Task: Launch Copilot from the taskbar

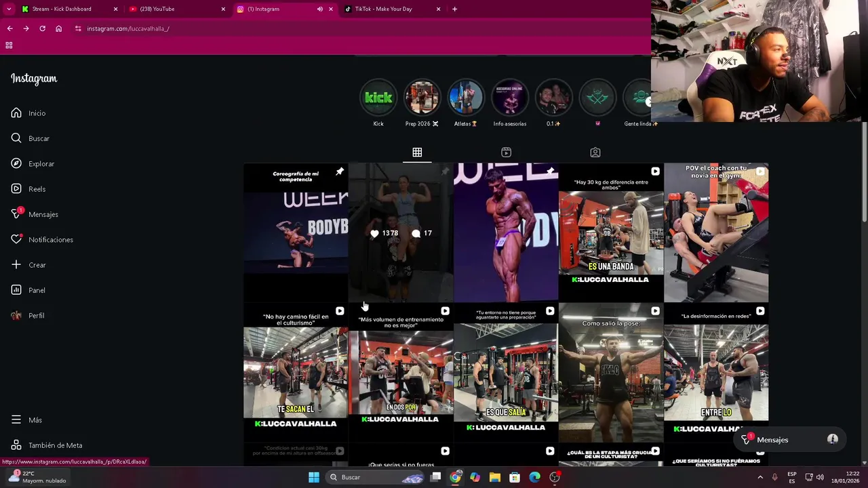Action: click(475, 477)
